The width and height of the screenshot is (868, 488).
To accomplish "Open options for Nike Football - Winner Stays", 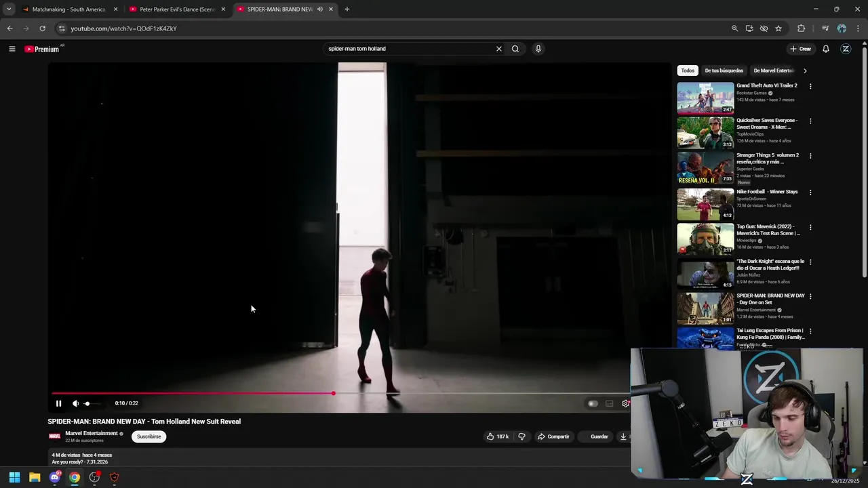I will (x=810, y=192).
